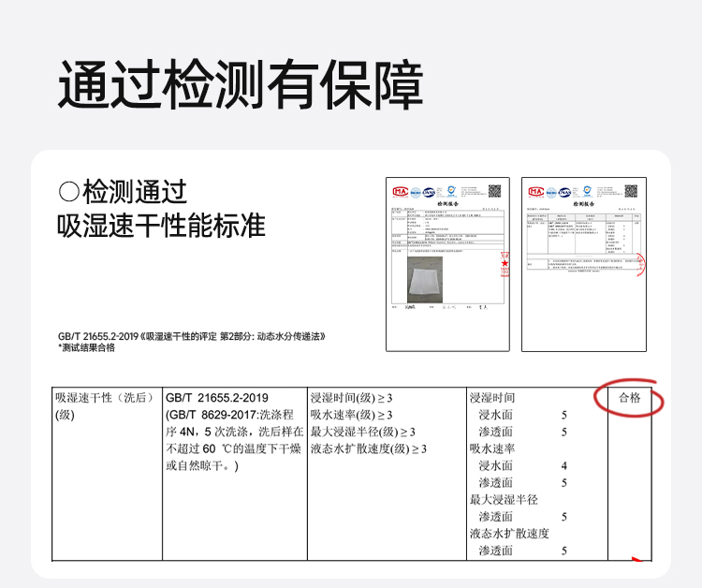Open the left test report thumbnail with fabric photo
This screenshot has width=702, height=588.
click(447, 264)
